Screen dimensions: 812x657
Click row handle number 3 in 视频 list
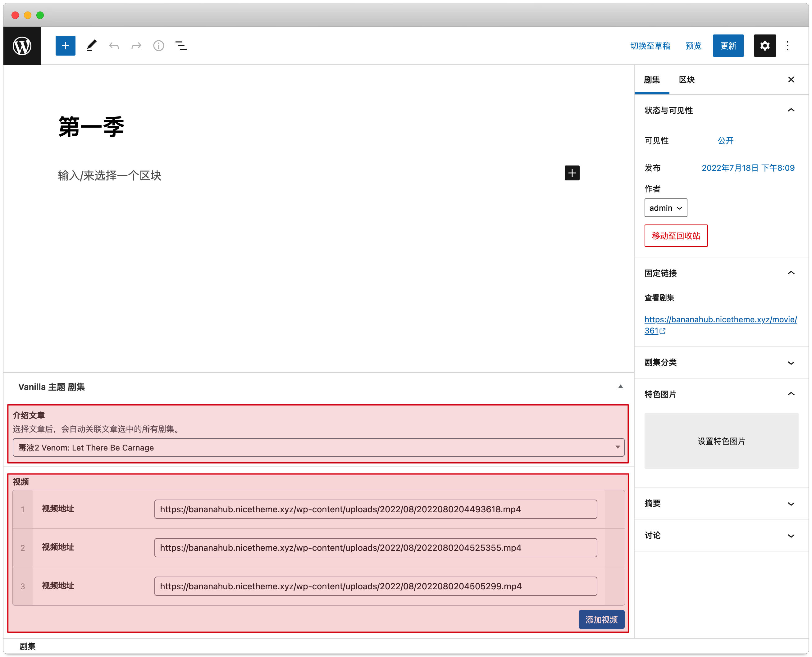pos(23,587)
